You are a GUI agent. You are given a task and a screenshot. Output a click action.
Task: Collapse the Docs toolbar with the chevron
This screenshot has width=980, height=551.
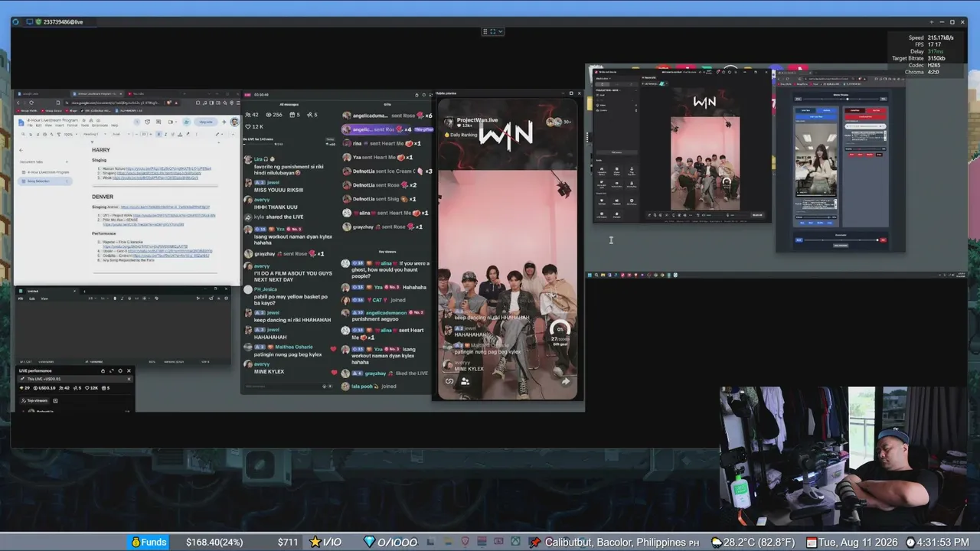coord(233,135)
